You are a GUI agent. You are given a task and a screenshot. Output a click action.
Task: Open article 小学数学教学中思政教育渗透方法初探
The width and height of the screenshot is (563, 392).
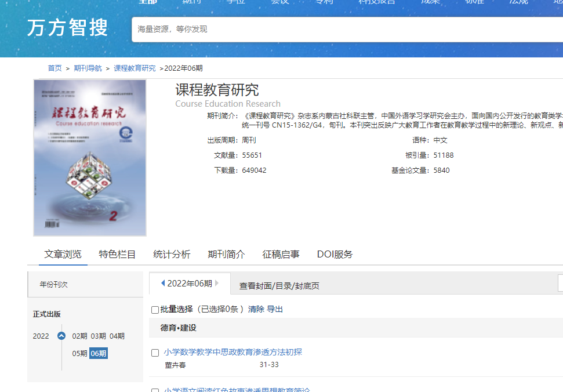tap(233, 352)
